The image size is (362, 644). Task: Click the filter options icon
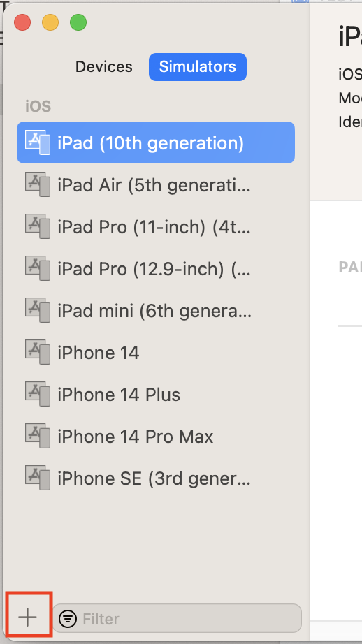point(68,619)
